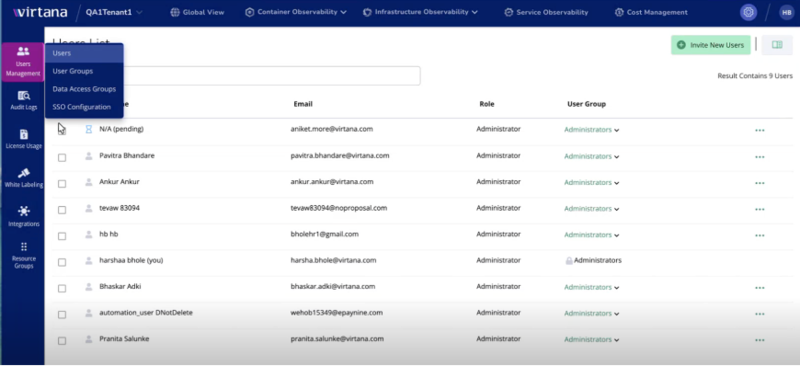This screenshot has height=366, width=800.
Task: Select the checkbox for hb hb
Action: pos(62,236)
